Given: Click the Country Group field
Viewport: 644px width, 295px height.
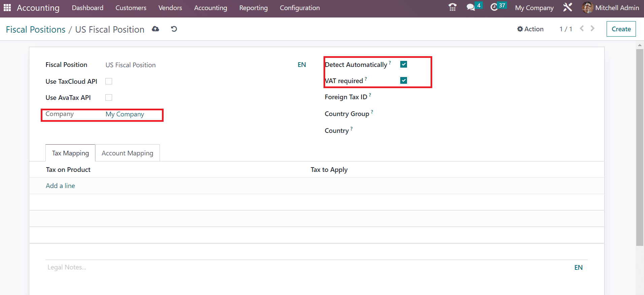Looking at the screenshot, I should coord(494,114).
